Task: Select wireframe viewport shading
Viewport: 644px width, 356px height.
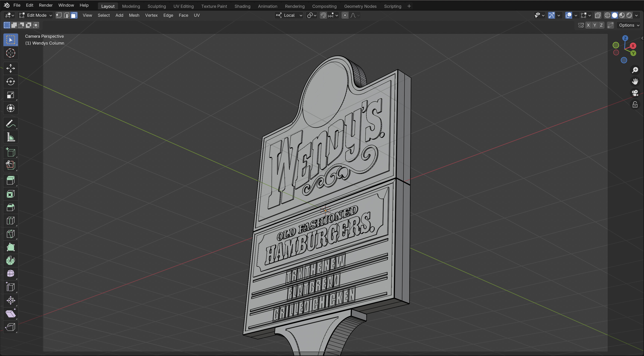Action: tap(607, 15)
